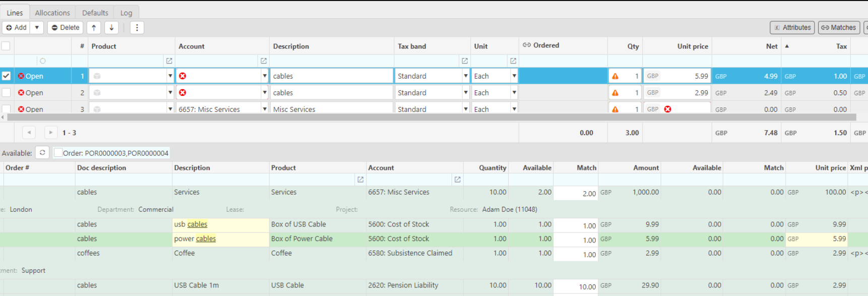Viewport: 868px width, 296px height.
Task: Tick the checkbox for line 2
Action: [6, 92]
